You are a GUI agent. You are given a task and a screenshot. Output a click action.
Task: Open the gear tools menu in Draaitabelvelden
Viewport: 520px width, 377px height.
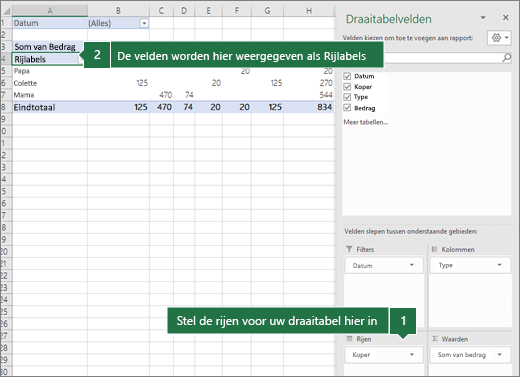(x=499, y=38)
